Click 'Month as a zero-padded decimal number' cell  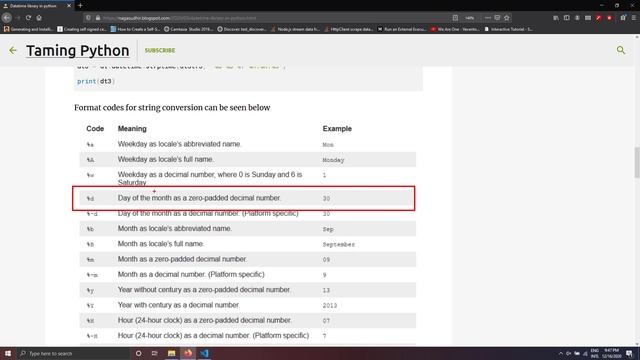182,259
